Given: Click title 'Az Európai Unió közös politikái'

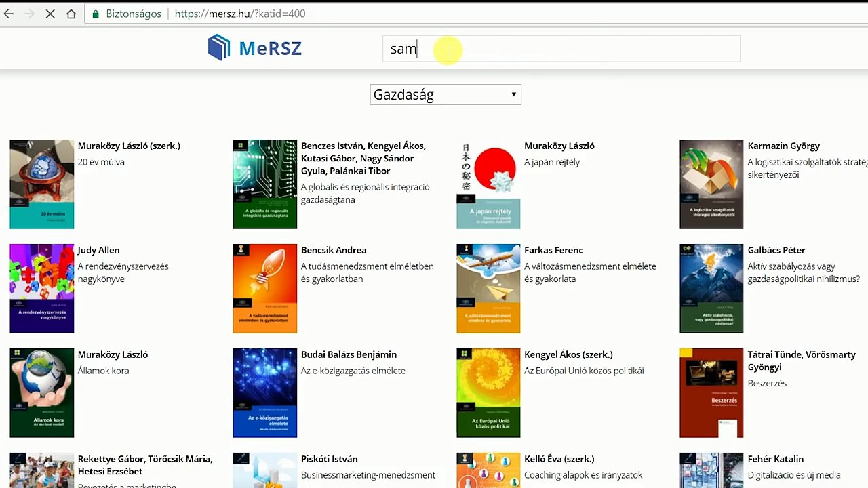Looking at the screenshot, I should click(584, 371).
